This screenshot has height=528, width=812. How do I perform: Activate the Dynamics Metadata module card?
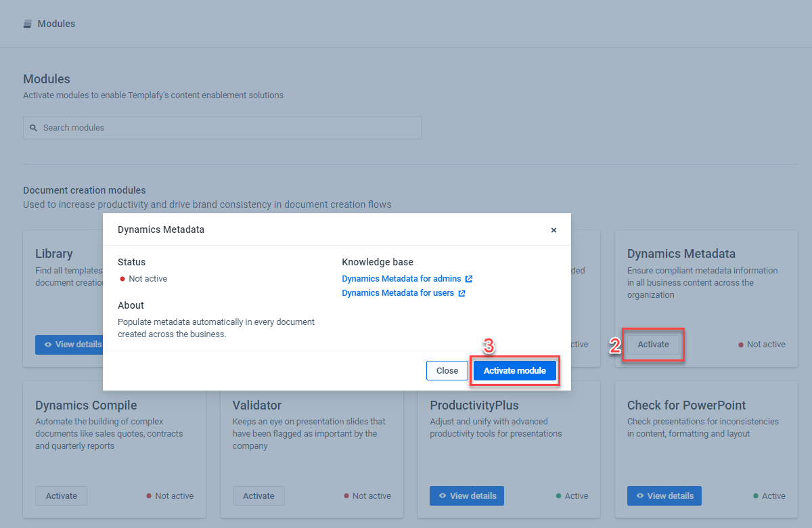tap(652, 344)
